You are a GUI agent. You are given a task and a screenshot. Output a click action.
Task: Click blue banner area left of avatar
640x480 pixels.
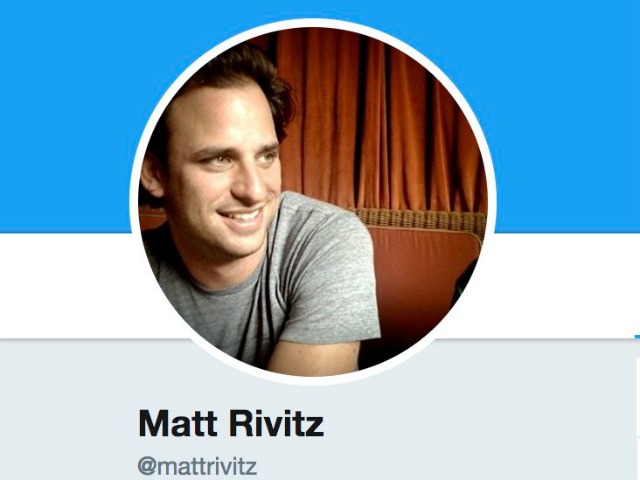[x=65, y=114]
